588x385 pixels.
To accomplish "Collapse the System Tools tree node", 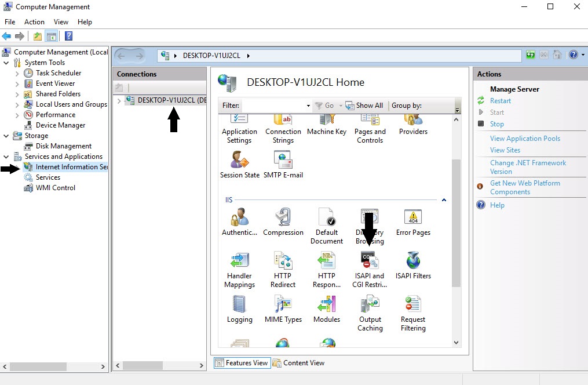I will click(x=6, y=63).
